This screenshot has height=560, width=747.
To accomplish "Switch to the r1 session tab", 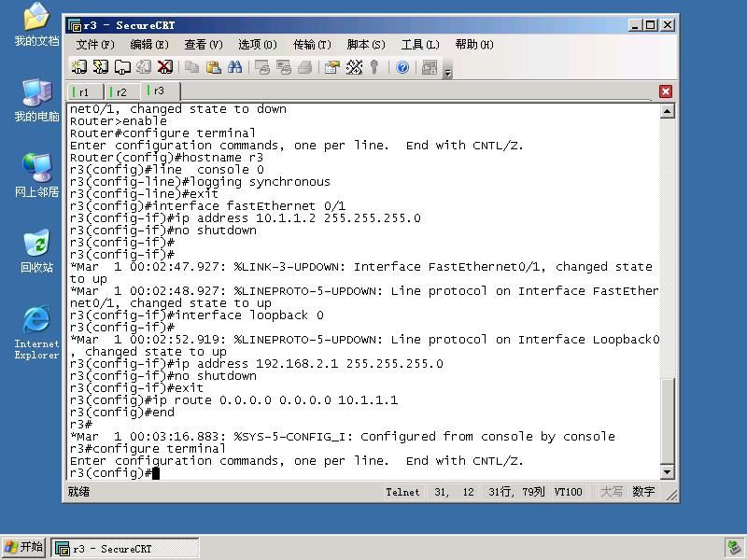I will tap(85, 91).
